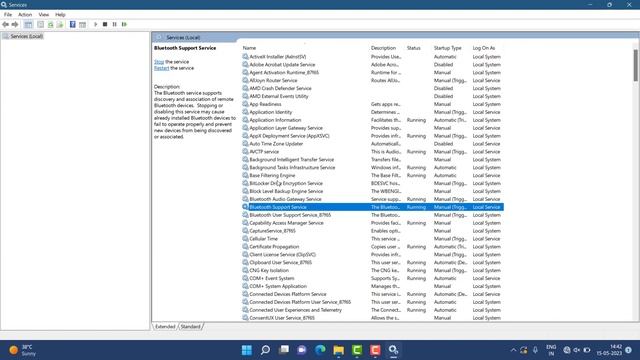Sort by the Startup Type column header
This screenshot has height=360, width=640.
pos(448,48)
